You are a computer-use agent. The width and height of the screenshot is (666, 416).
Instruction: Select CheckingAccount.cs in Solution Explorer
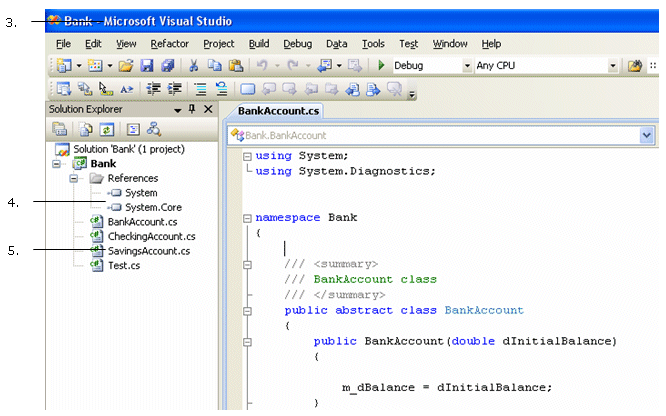[151, 236]
